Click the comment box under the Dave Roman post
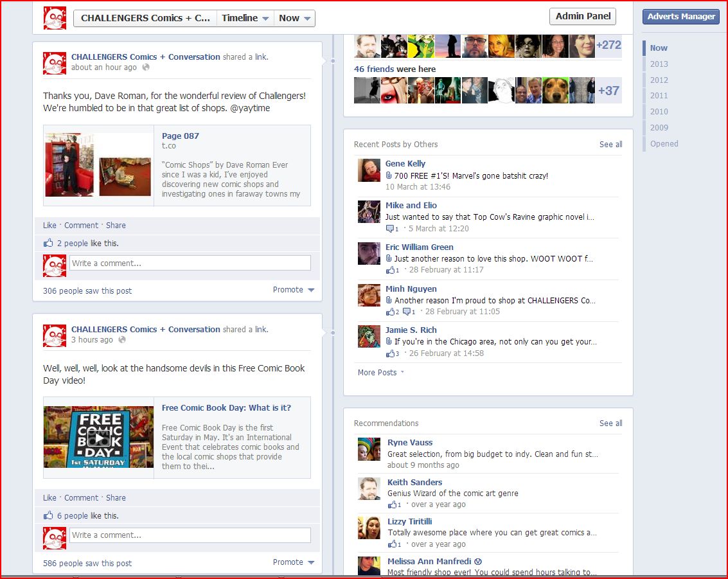This screenshot has height=579, width=728. pyautogui.click(x=190, y=263)
